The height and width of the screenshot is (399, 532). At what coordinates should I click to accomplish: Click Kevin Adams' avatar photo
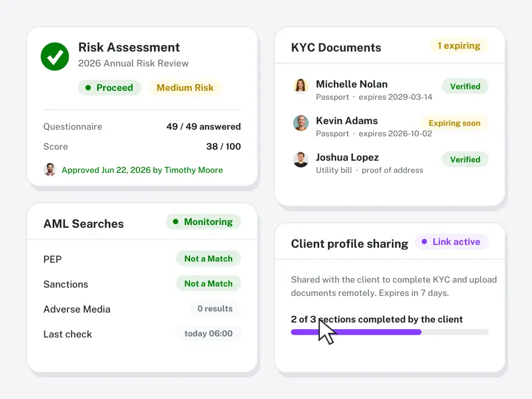click(x=300, y=122)
